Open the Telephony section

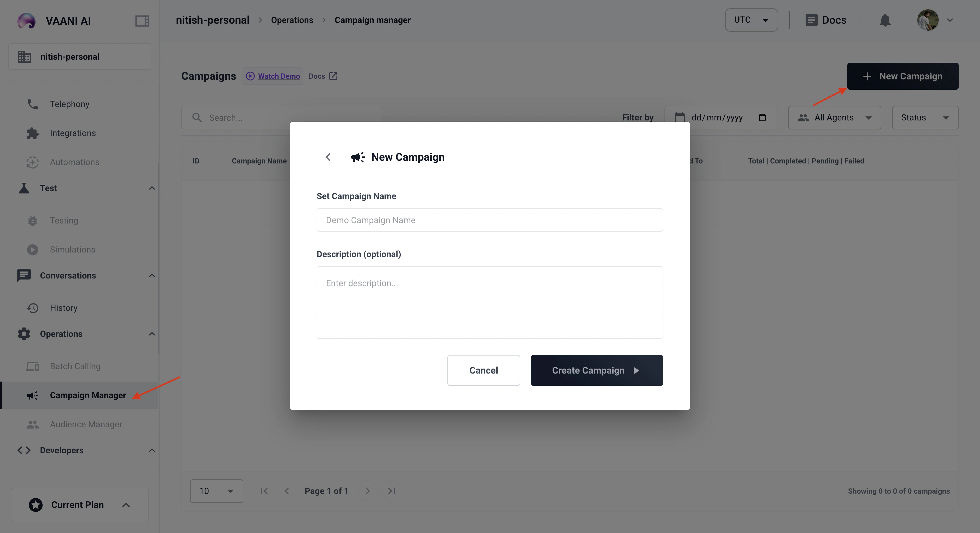tap(70, 103)
